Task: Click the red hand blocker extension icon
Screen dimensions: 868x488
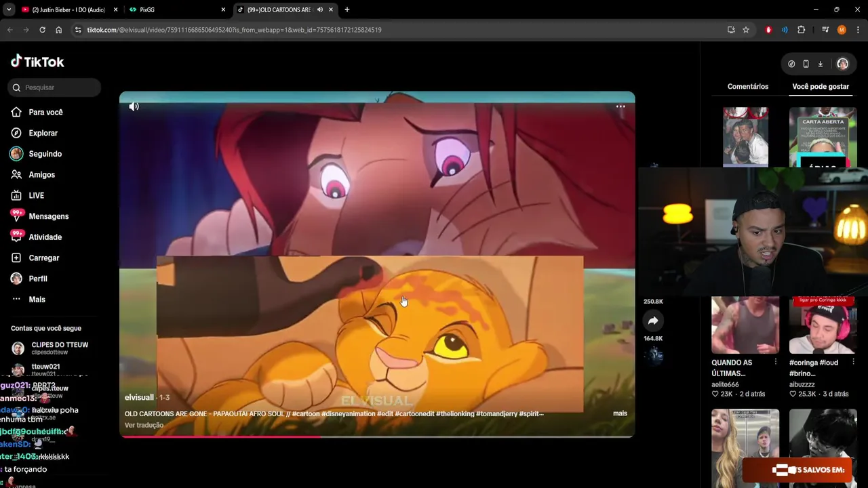Action: click(768, 30)
